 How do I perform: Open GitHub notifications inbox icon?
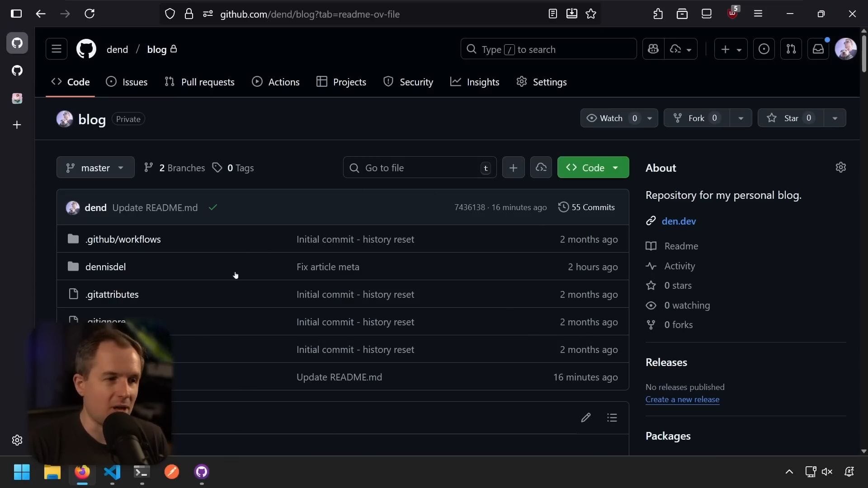(818, 49)
